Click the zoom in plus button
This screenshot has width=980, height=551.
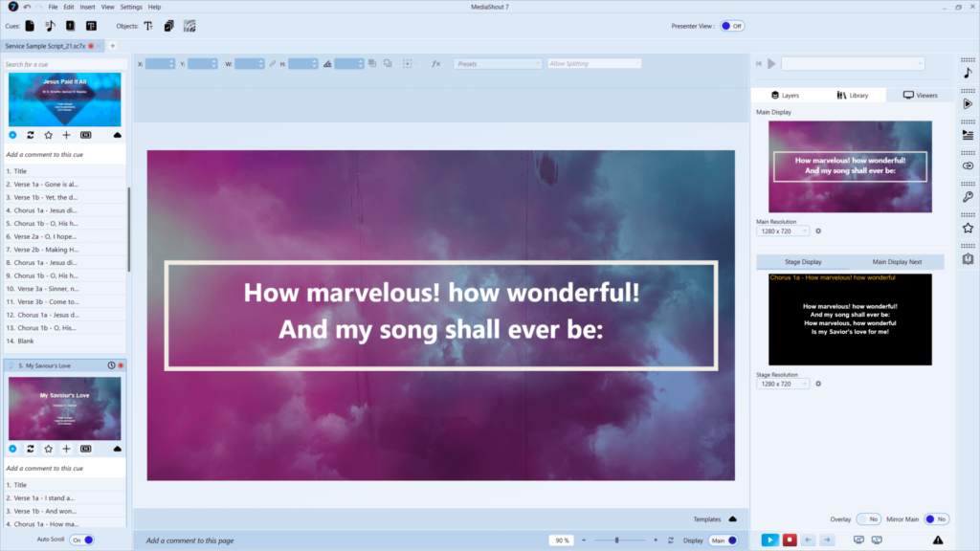click(656, 540)
